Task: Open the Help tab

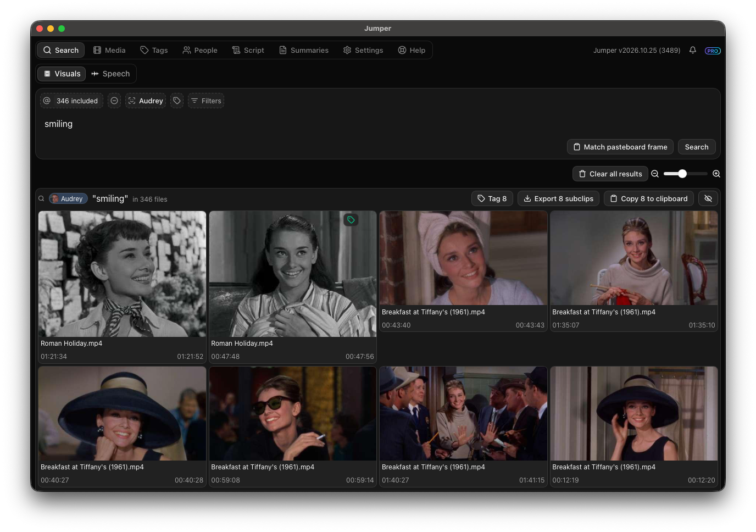Action: coord(412,50)
